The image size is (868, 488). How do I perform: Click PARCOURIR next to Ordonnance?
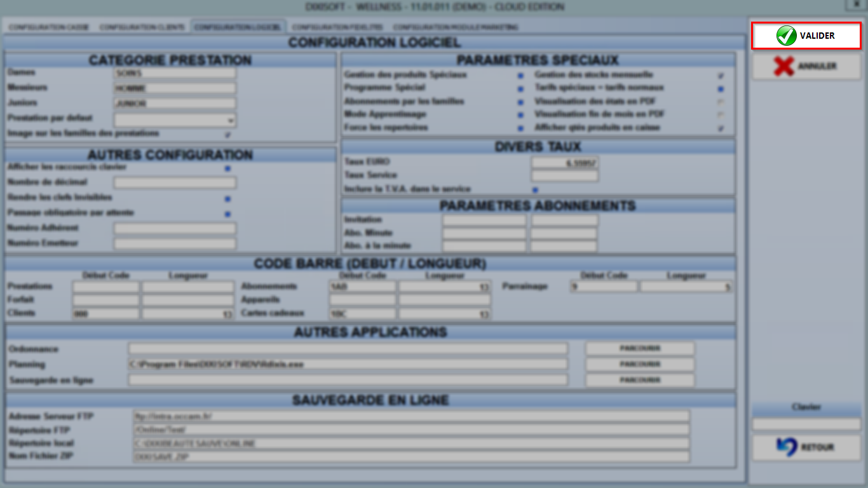tap(640, 348)
